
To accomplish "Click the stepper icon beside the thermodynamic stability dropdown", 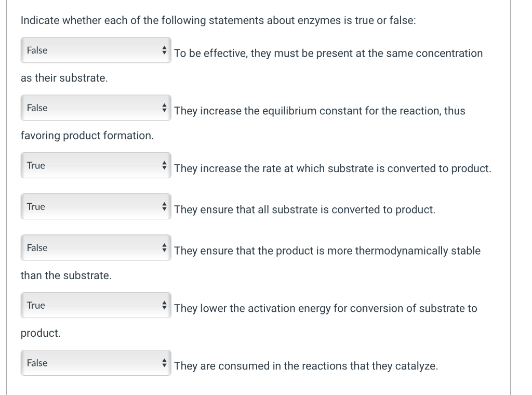I will click(x=165, y=247).
